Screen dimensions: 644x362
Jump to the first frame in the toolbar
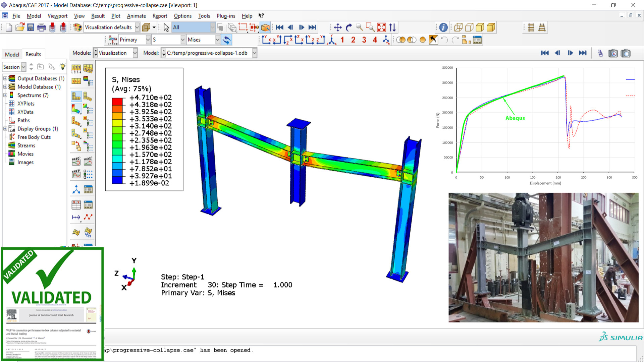pos(280,27)
